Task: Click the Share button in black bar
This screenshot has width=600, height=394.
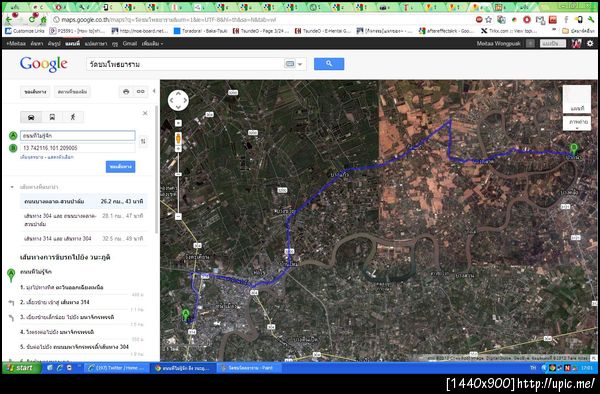Action: pyautogui.click(x=553, y=44)
